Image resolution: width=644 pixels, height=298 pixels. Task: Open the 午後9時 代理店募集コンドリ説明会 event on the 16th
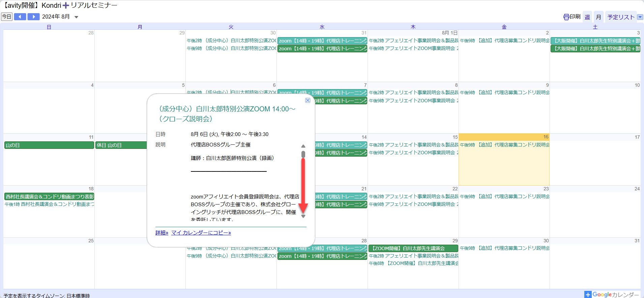(504, 145)
